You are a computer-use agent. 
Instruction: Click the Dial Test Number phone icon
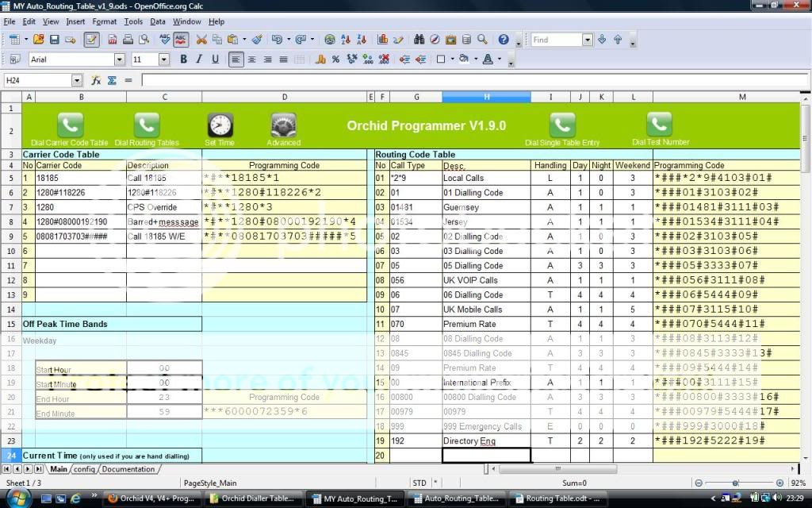click(659, 125)
